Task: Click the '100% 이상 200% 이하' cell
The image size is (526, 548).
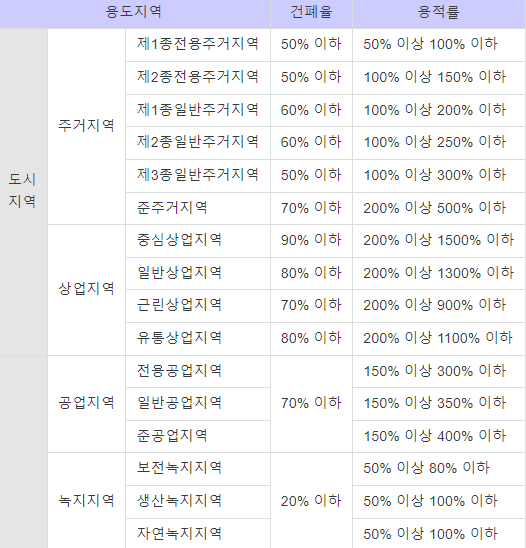Action: tap(439, 110)
